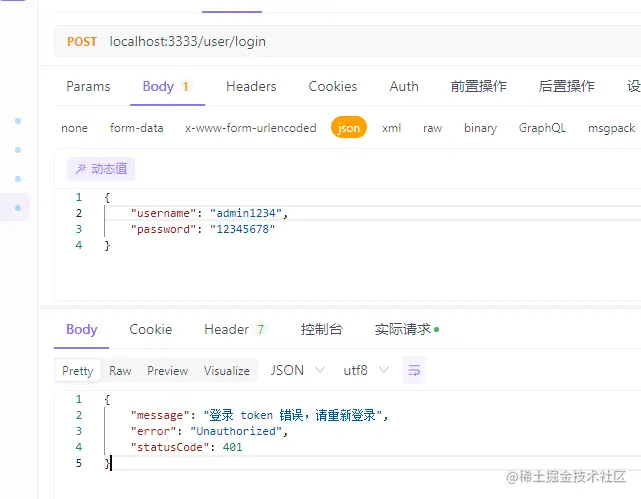The image size is (641, 499).
Task: Open the 前置操作 tab
Action: 479,86
